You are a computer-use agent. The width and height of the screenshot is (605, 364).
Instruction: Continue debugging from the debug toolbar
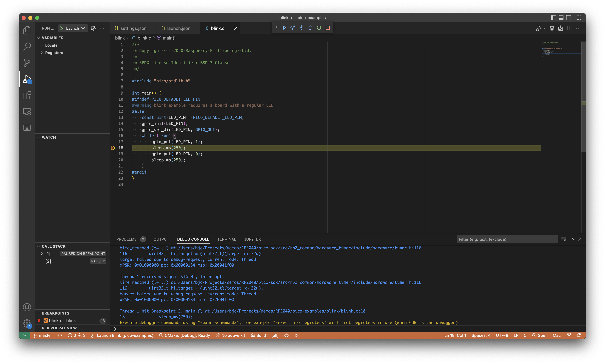284,28
